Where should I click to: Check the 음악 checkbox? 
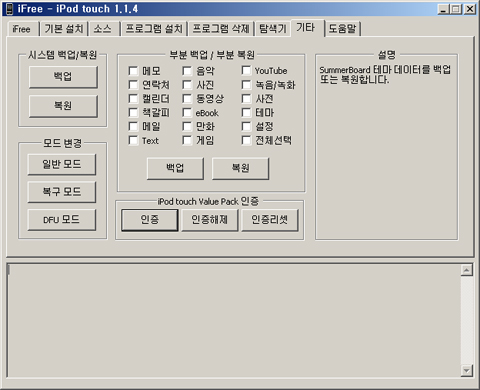187,71
